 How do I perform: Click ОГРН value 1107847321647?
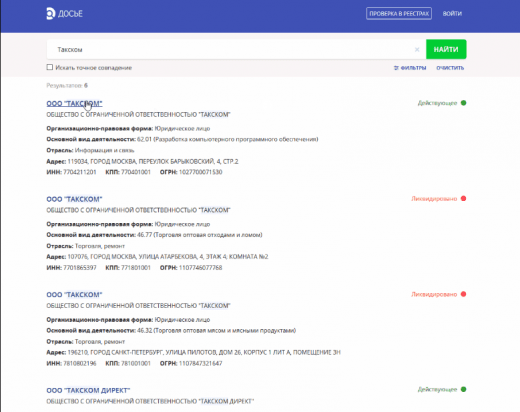tap(201, 363)
